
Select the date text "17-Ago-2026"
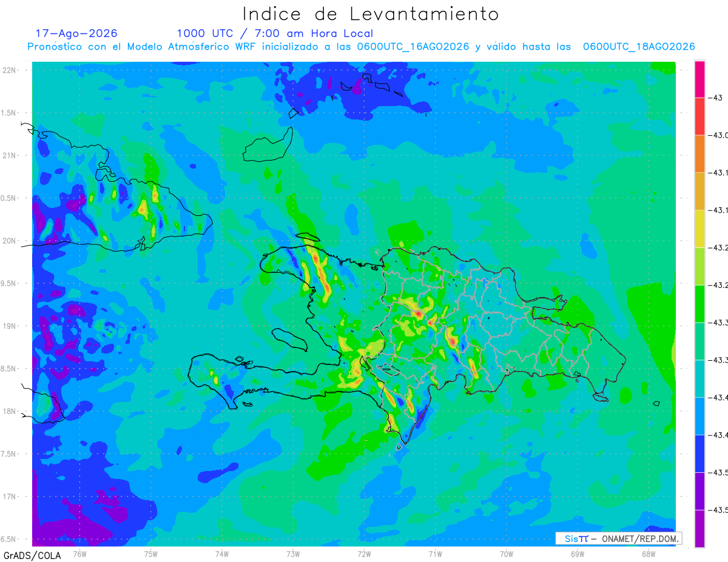(x=76, y=33)
